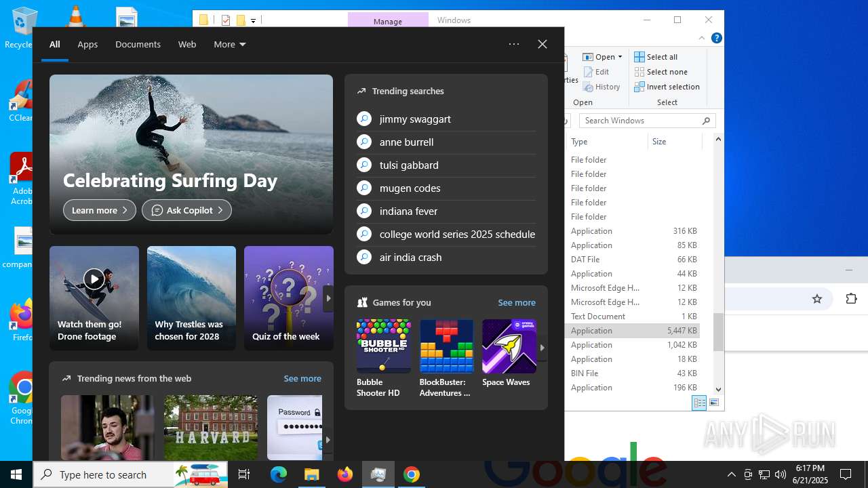Open Chrome from the taskbar
This screenshot has width=868, height=488.
[411, 474]
